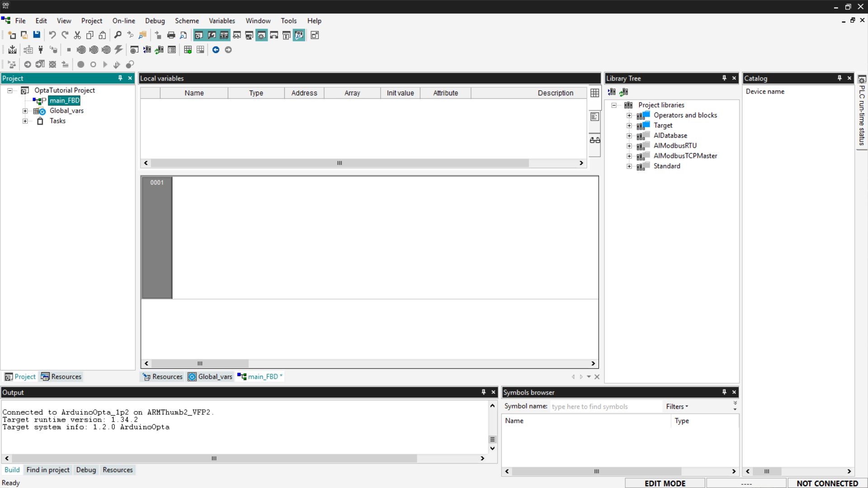This screenshot has width=868, height=488.
Task: Expand the Operators and blocks library
Action: point(629,115)
